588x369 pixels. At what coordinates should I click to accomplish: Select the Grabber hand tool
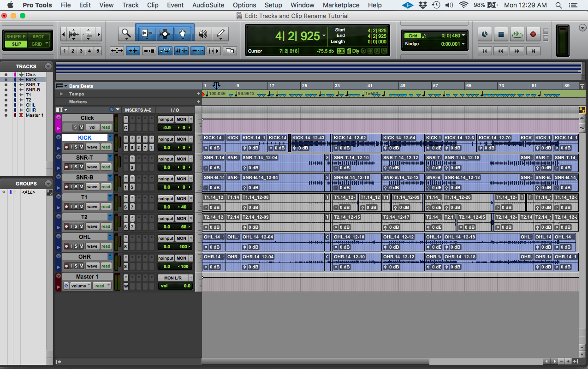pyautogui.click(x=183, y=34)
